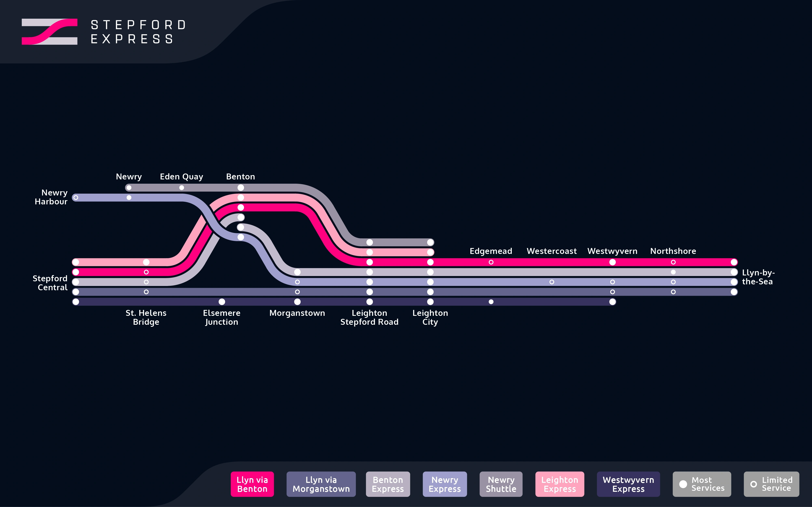Screen dimensions: 812x507
Task: Click the Newry Shuttle legend label
Action: point(501,484)
